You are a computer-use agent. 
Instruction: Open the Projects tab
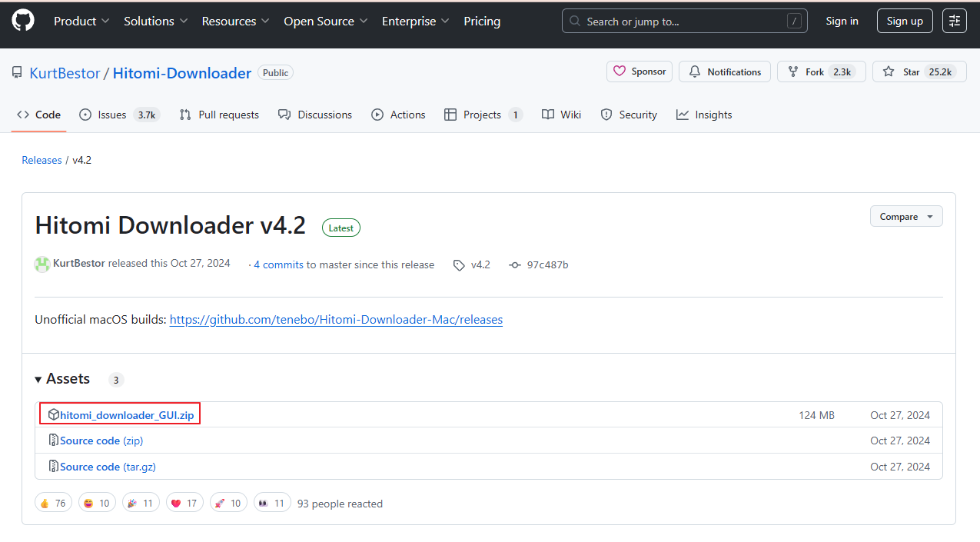coord(483,115)
